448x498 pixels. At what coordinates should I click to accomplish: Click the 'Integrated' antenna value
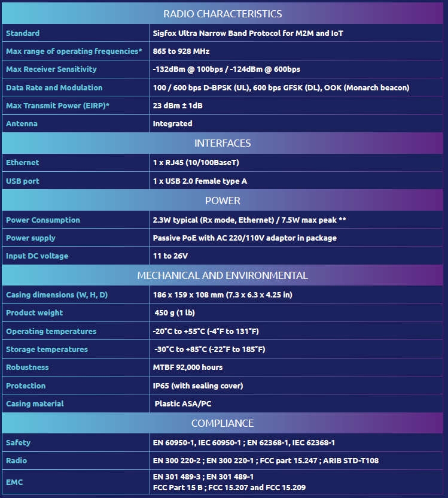173,124
